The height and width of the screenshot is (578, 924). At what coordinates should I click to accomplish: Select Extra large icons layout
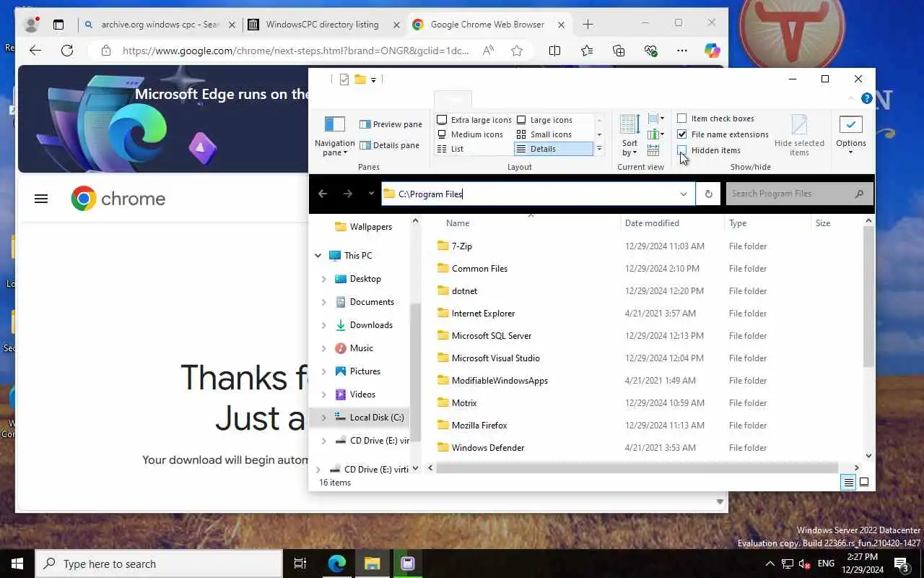474,120
